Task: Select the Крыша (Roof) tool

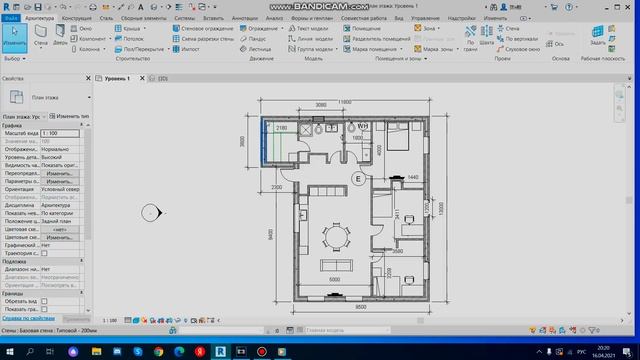Action: click(128, 29)
